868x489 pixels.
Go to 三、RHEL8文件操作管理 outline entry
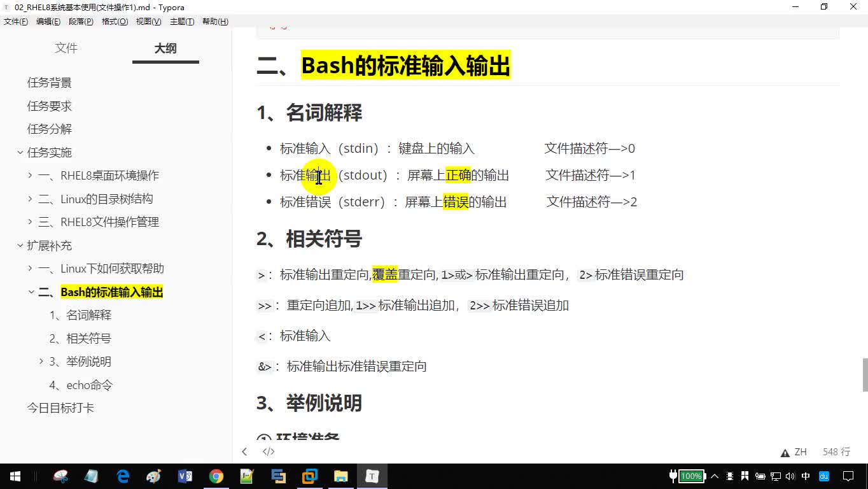(99, 222)
